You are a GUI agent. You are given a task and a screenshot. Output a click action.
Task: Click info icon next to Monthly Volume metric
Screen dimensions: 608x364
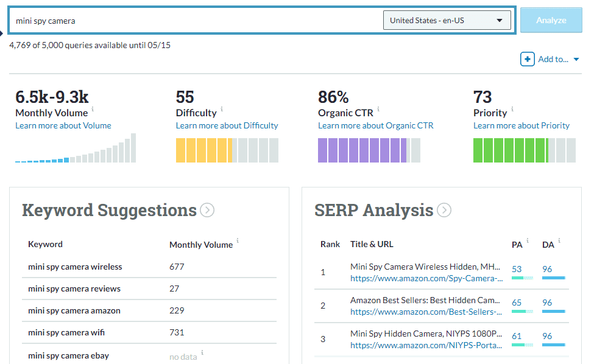93,110
